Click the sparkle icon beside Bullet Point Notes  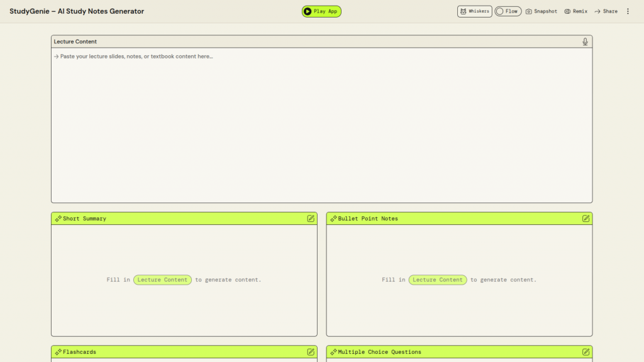pos(333,219)
